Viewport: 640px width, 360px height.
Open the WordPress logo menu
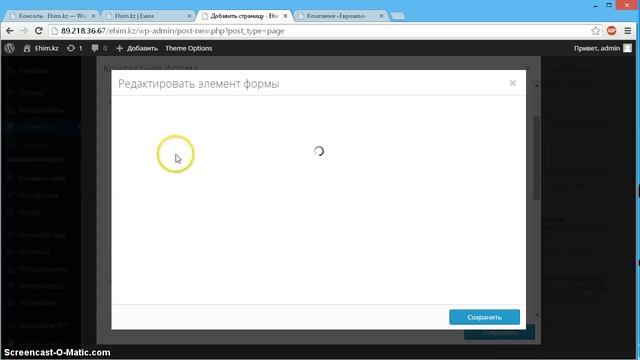point(10,48)
